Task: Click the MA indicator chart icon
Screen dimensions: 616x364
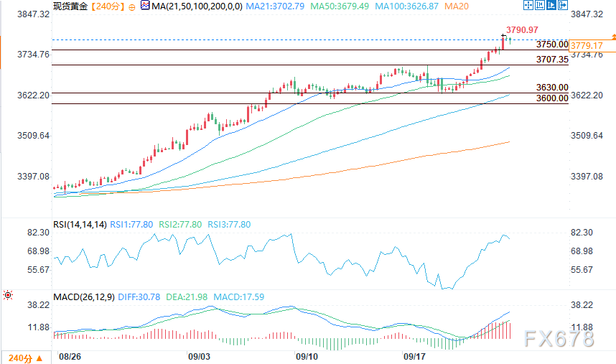Action: [144, 6]
